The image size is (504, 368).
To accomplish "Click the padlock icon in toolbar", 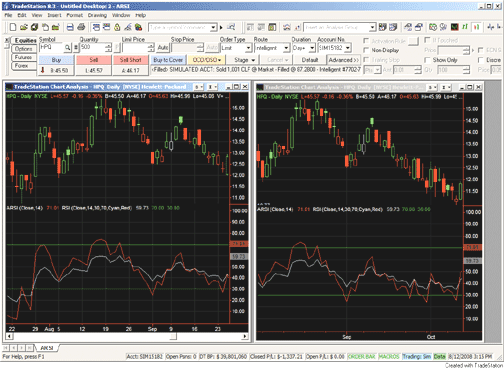I will pos(117,27).
